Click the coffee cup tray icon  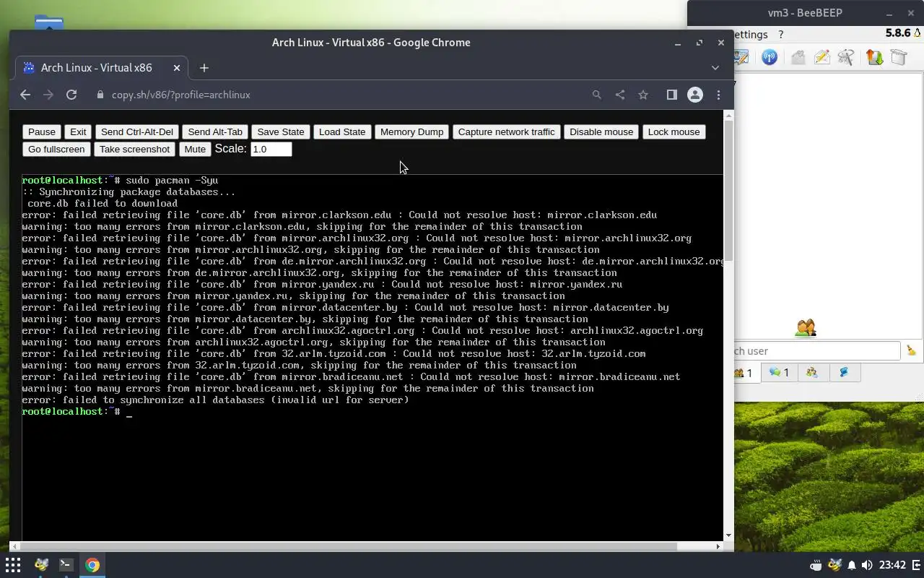click(x=816, y=565)
